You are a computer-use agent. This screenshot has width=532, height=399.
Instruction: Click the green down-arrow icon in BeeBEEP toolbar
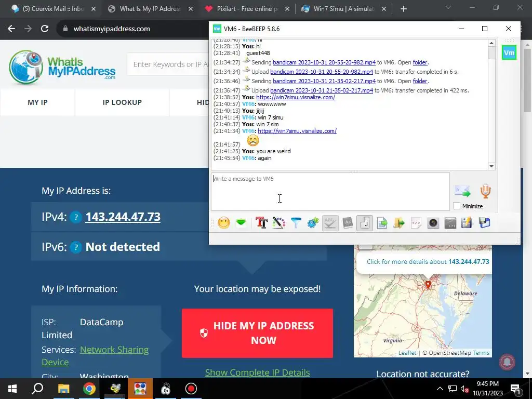(x=241, y=223)
